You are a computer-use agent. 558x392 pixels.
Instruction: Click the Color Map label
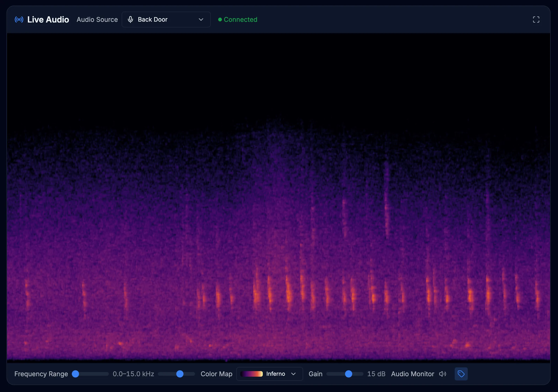(x=217, y=374)
